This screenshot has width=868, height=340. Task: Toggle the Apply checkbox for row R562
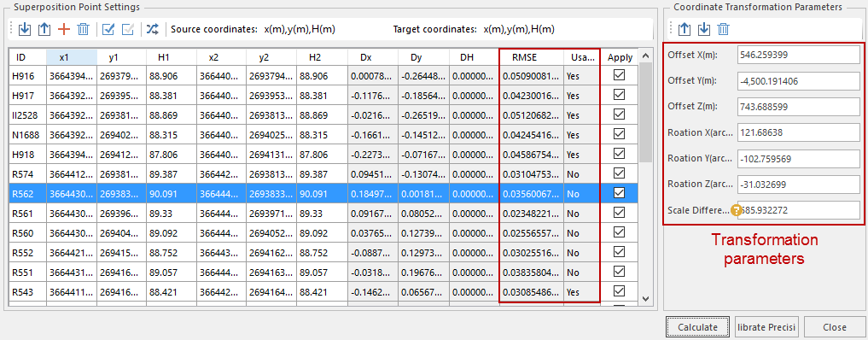[x=620, y=192]
